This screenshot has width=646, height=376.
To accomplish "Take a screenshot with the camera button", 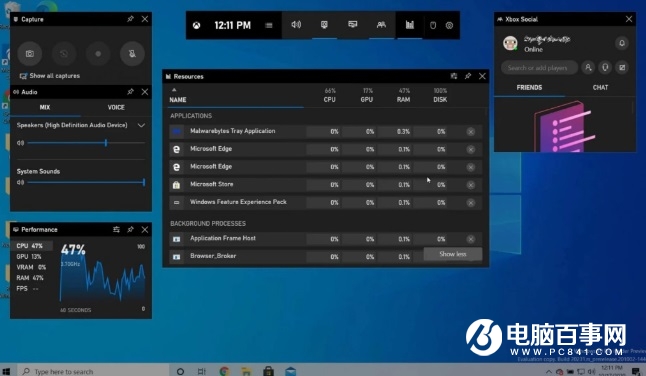I will (x=30, y=54).
